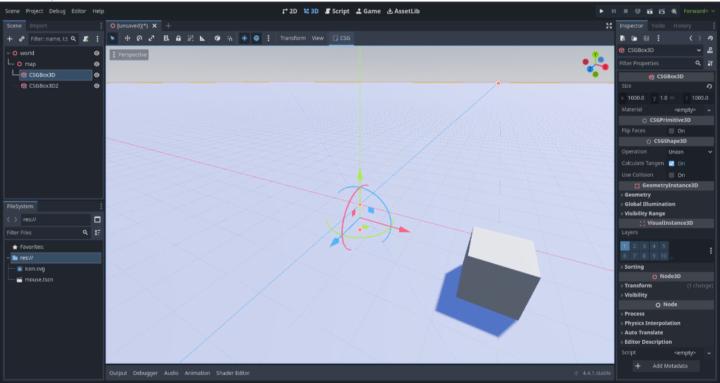
Task: Toggle render layer 1 in Layers grid
Action: click(625, 246)
